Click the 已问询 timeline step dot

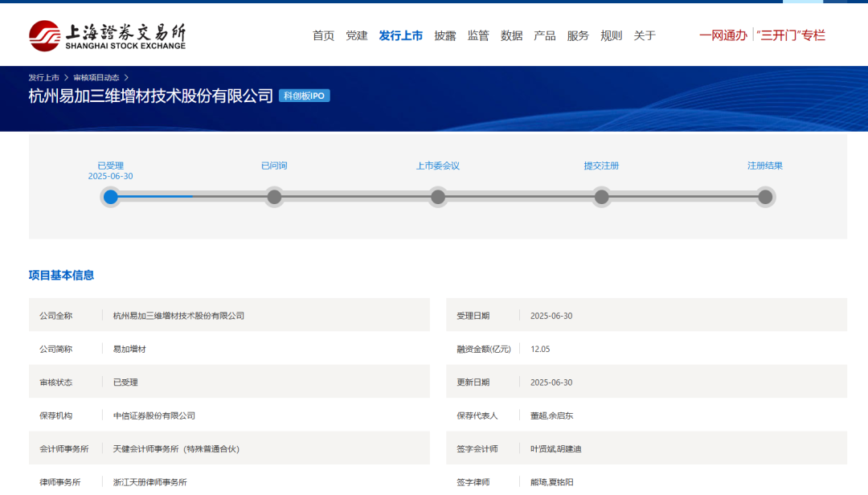tap(274, 197)
